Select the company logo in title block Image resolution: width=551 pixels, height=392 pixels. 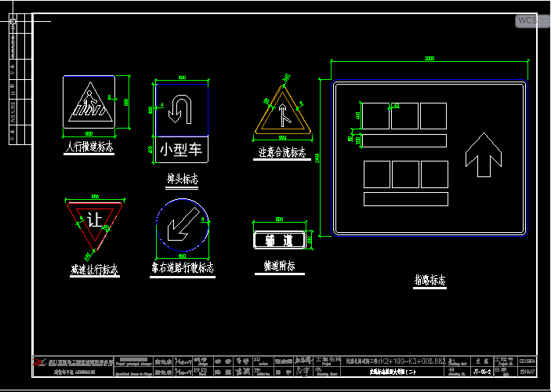[x=40, y=362]
